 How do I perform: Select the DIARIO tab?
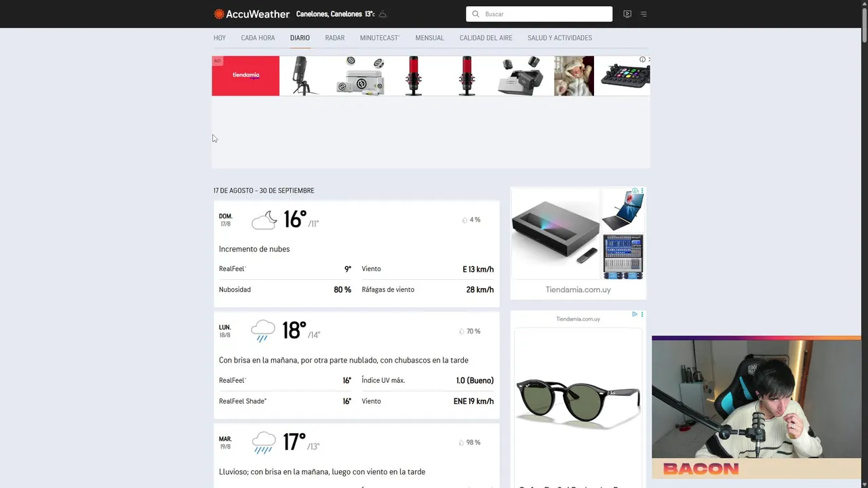pos(300,38)
